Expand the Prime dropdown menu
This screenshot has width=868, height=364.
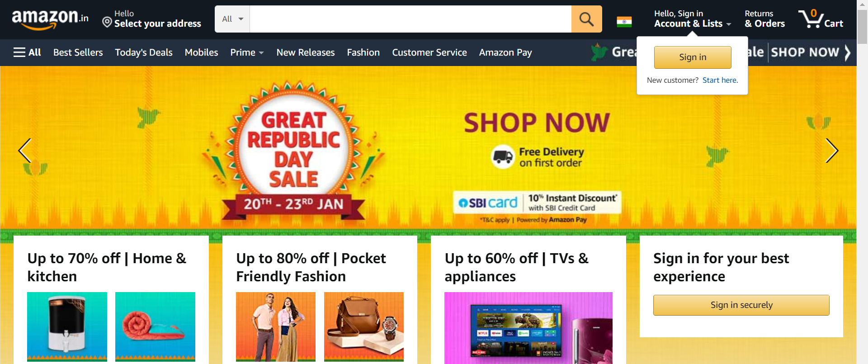(247, 52)
